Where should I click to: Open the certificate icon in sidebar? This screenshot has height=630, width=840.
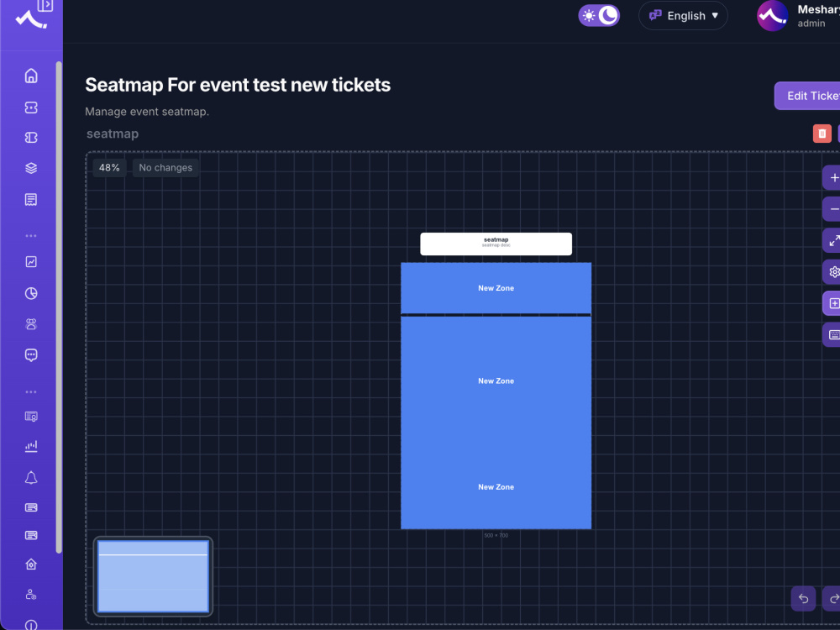[31, 417]
